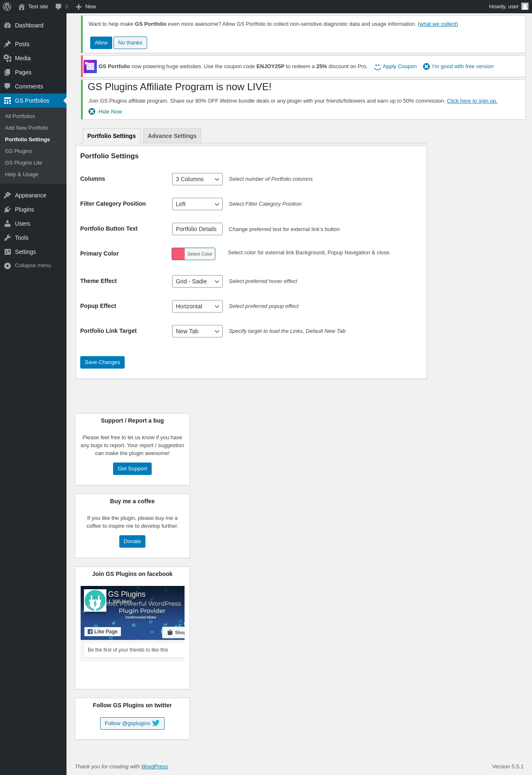
Task: Click 'Click here to sign up' link
Action: [x=472, y=101]
